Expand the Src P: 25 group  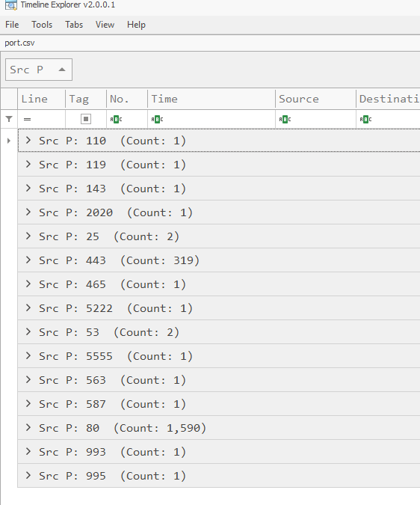point(28,236)
